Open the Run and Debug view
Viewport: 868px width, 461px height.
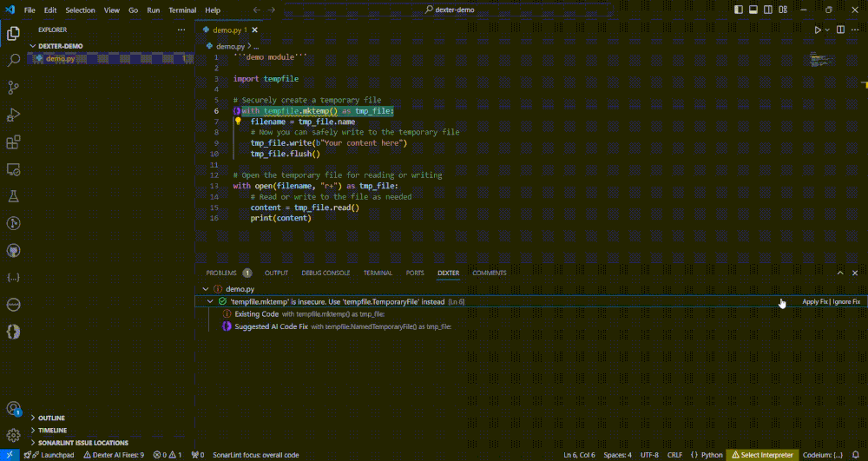tap(14, 115)
